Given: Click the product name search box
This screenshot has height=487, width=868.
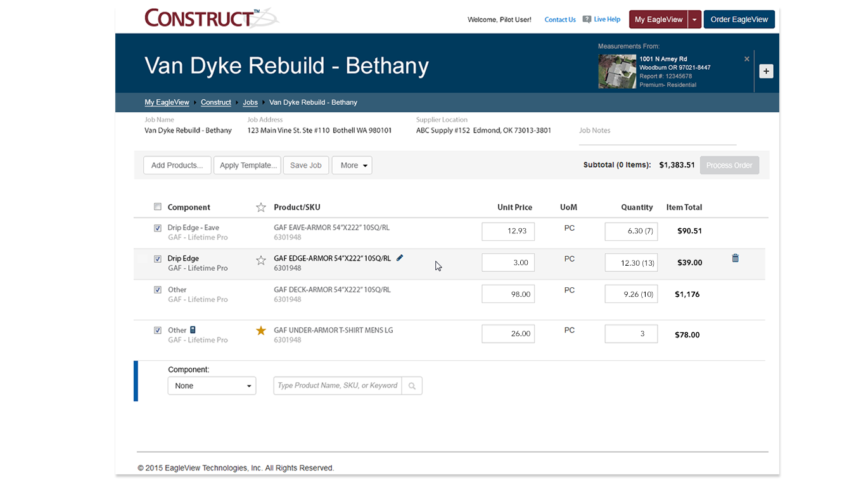Looking at the screenshot, I should 338,386.
